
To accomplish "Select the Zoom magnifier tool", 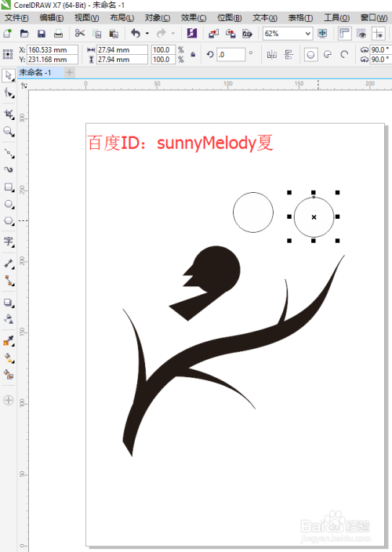I will tap(9, 132).
